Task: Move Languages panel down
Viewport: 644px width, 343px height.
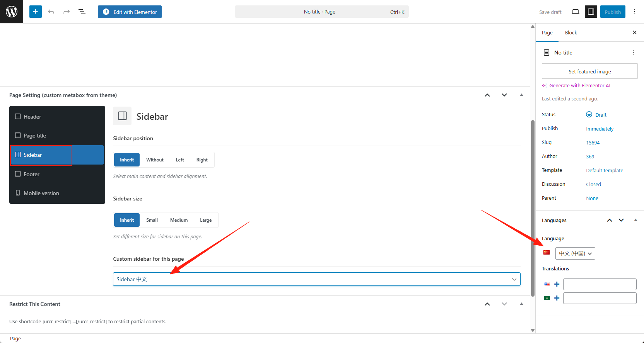Action: [621, 220]
